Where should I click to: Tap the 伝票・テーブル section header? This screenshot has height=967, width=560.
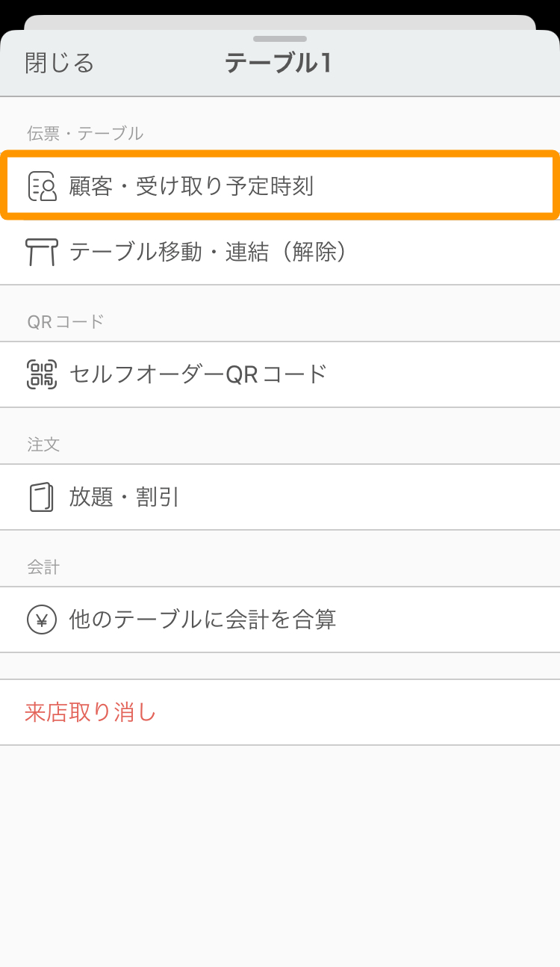click(x=85, y=134)
